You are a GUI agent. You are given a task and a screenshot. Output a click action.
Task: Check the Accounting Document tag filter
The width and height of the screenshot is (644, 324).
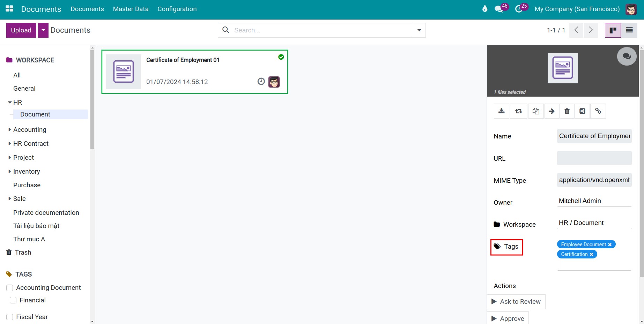pos(10,288)
